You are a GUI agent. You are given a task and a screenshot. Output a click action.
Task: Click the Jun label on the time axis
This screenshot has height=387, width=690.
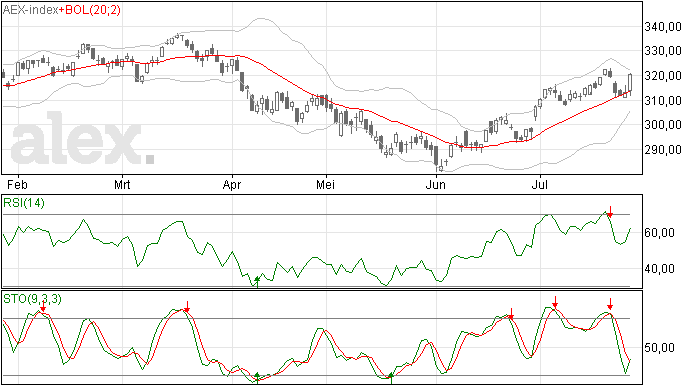(x=435, y=185)
